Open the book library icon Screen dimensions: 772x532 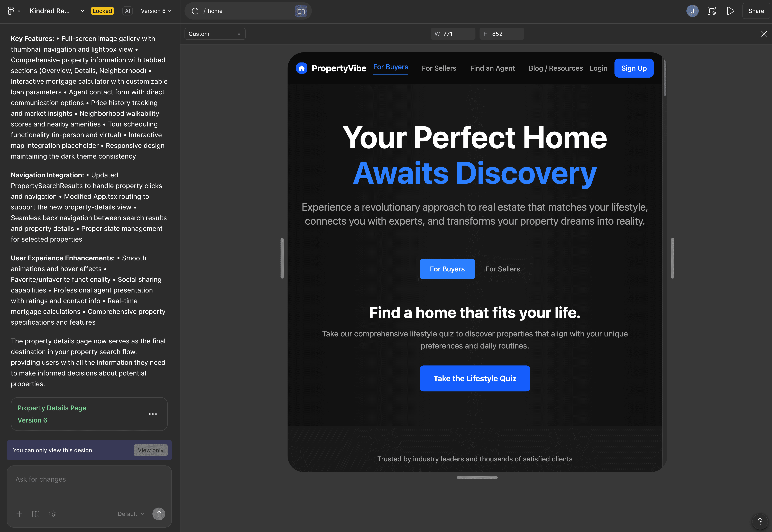point(36,514)
